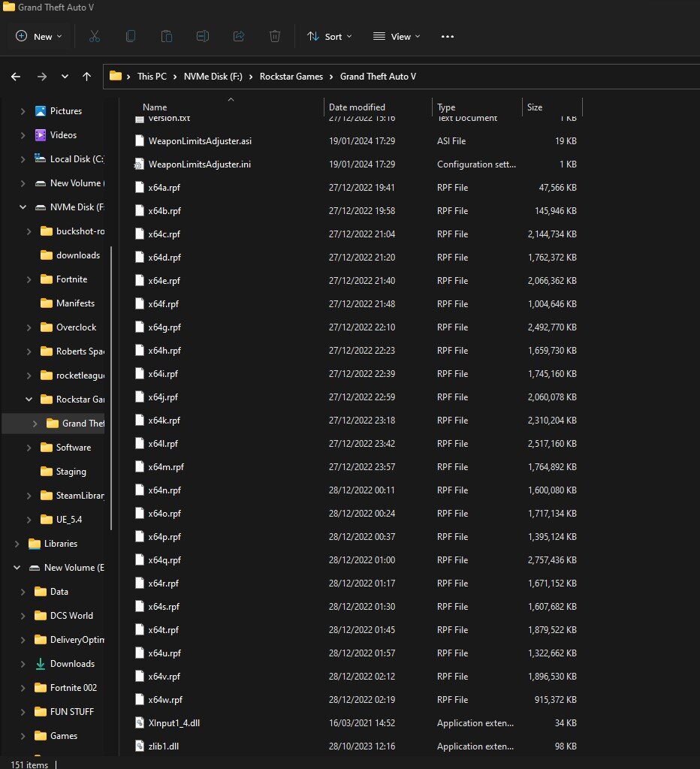Screen dimensions: 700x769
Task: Expand the Libraries node in sidebar
Action: (17, 544)
